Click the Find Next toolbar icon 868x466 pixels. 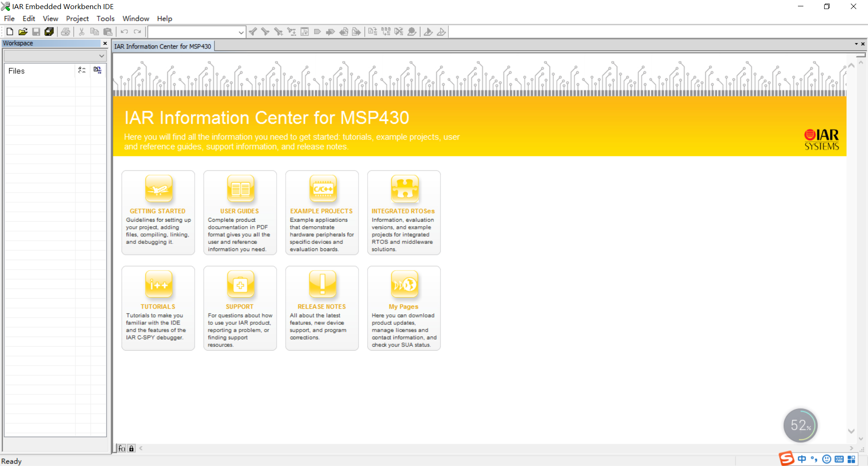(x=265, y=32)
